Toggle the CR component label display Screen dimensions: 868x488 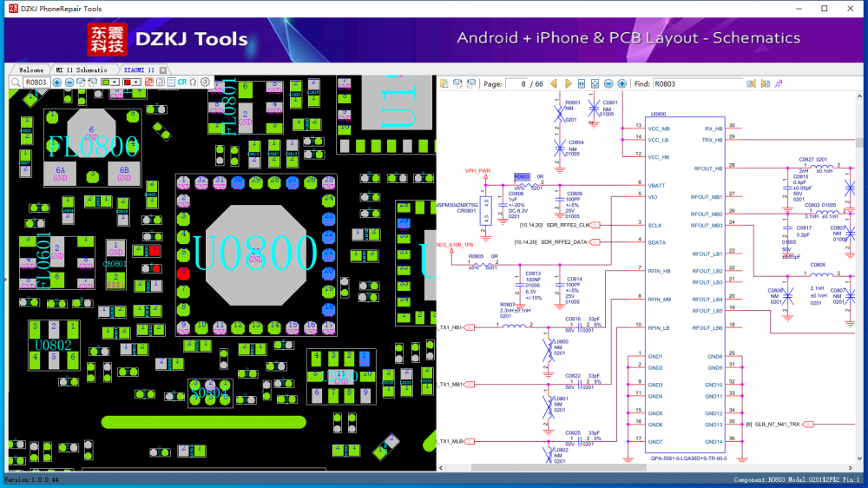[182, 82]
